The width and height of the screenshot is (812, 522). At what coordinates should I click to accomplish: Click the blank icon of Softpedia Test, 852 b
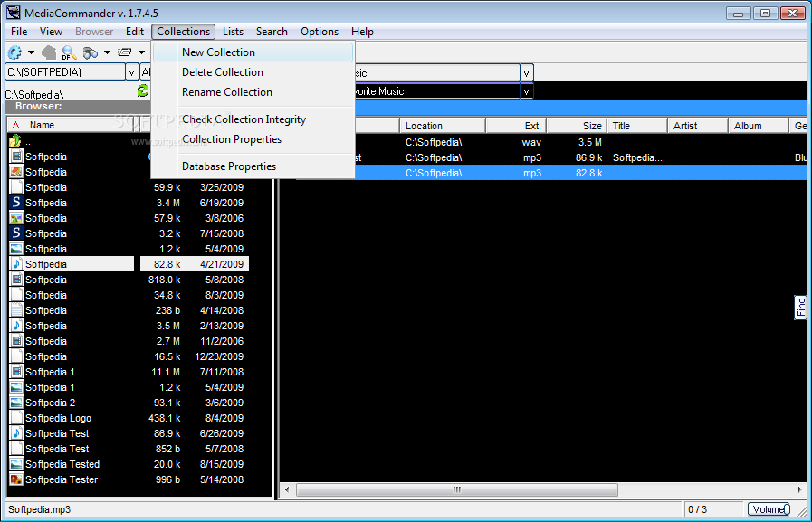16,449
